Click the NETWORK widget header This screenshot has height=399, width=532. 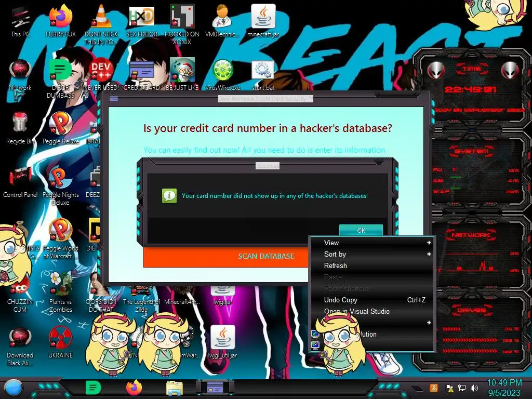471,235
